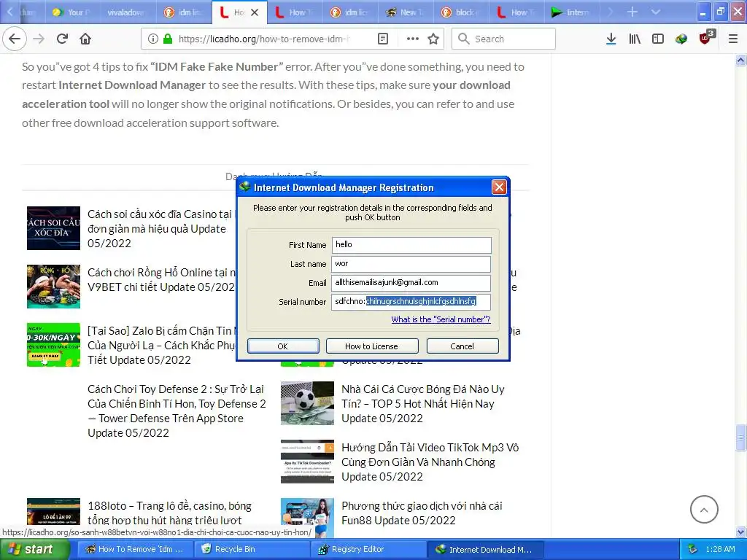Click the IDM system tray icon
The width and height of the screenshot is (747, 560).
point(693,550)
